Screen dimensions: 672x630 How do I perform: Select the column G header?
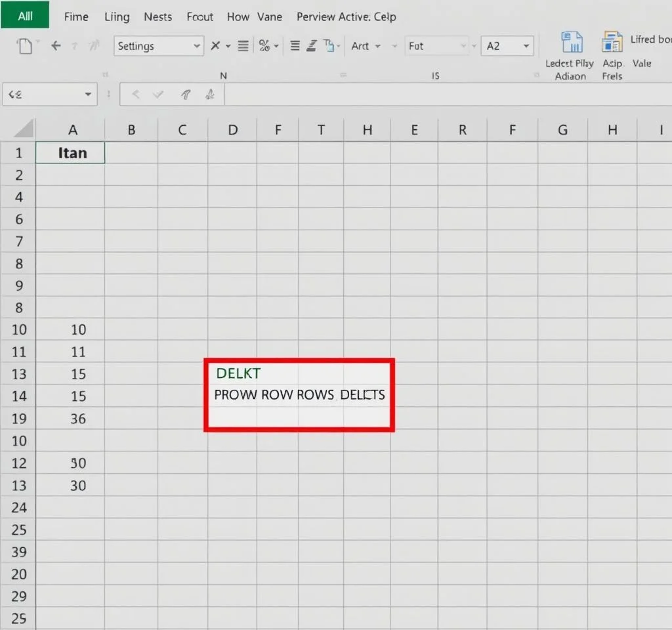tap(562, 129)
